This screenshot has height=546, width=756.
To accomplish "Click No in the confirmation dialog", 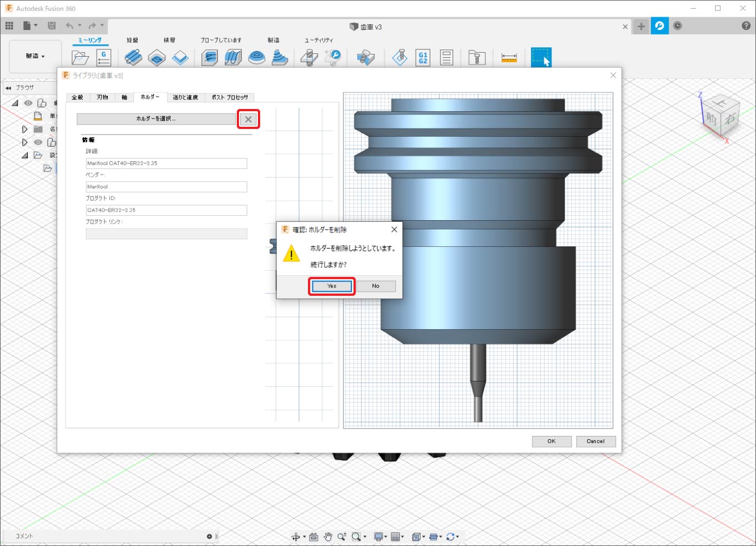I will click(376, 286).
